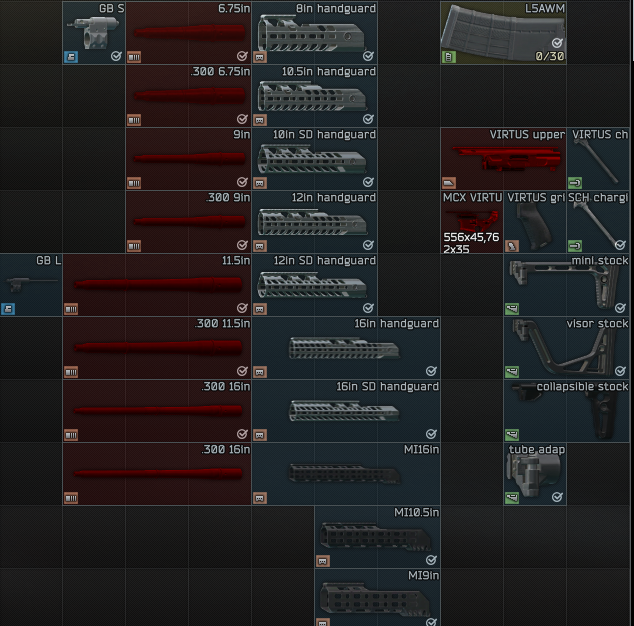Click the 16in handguard item

(x=346, y=348)
